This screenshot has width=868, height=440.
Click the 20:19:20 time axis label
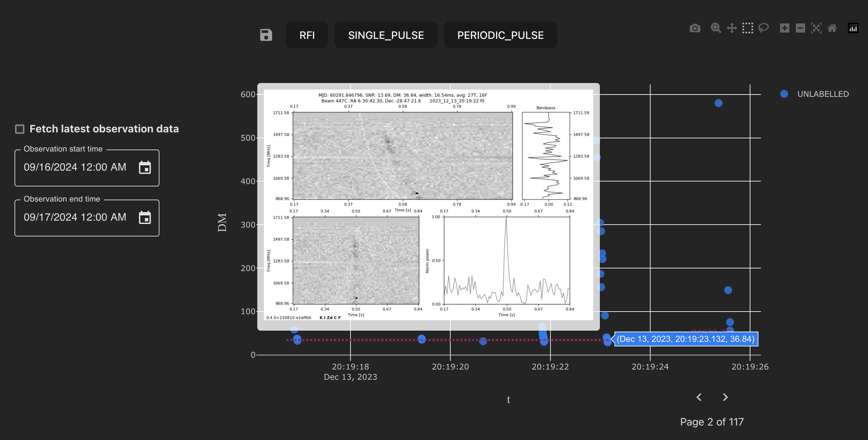point(450,367)
